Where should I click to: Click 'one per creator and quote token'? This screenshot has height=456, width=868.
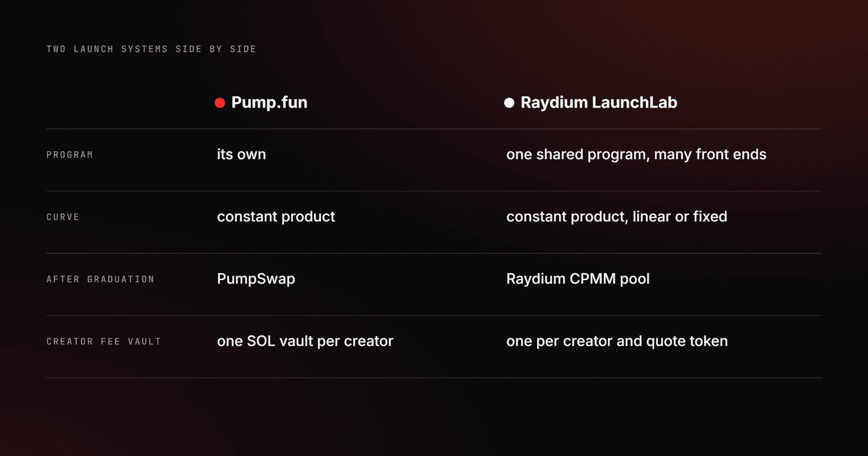617,341
